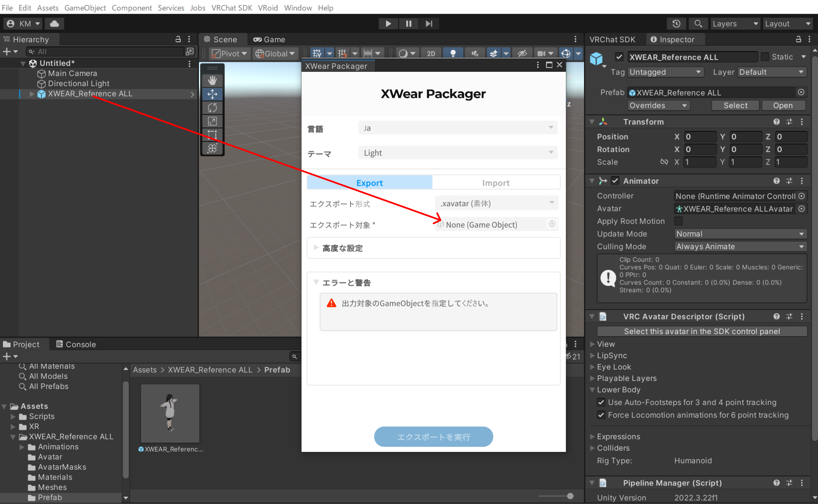Toggle 2D view mode
This screenshot has height=504, width=818.
[x=431, y=53]
